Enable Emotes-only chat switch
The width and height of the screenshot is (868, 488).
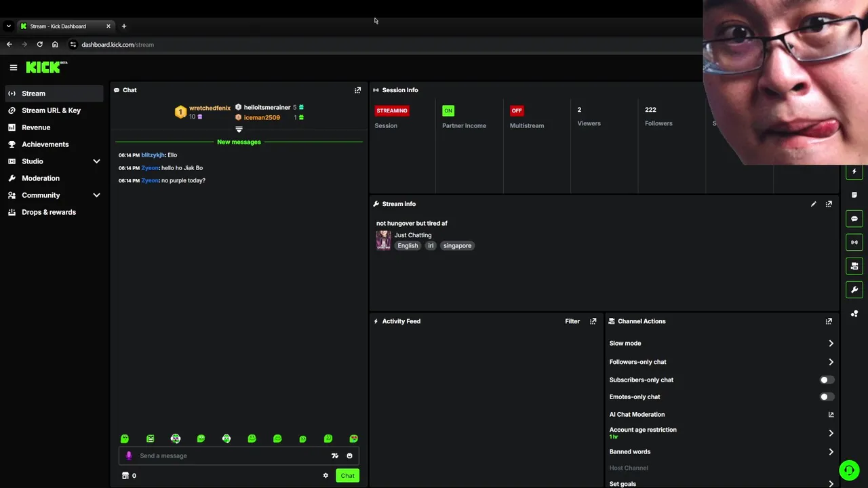tap(827, 397)
